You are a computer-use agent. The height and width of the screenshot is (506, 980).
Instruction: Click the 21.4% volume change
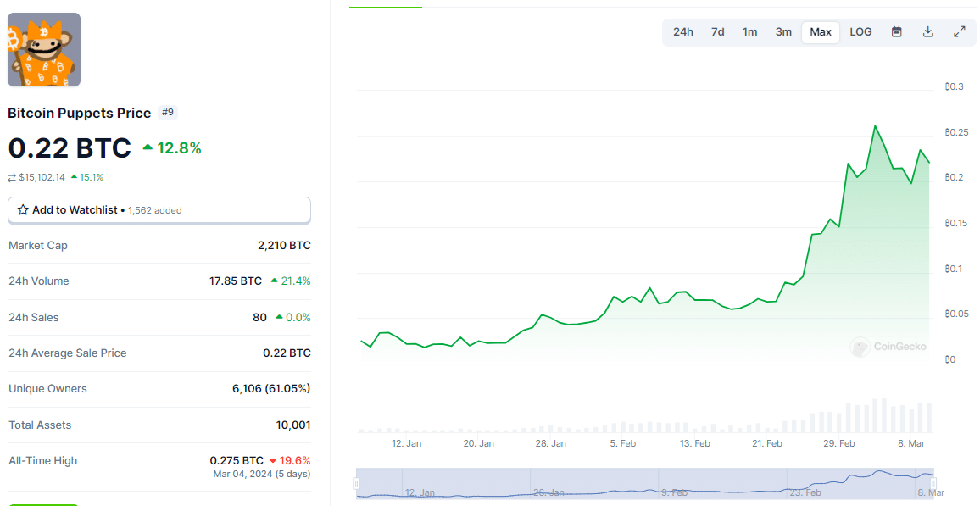click(291, 281)
